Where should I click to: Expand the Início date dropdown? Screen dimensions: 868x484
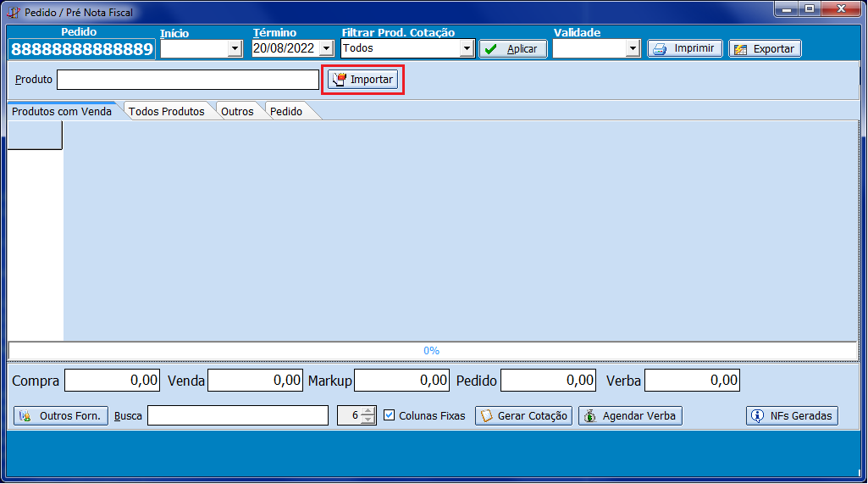tap(235, 49)
